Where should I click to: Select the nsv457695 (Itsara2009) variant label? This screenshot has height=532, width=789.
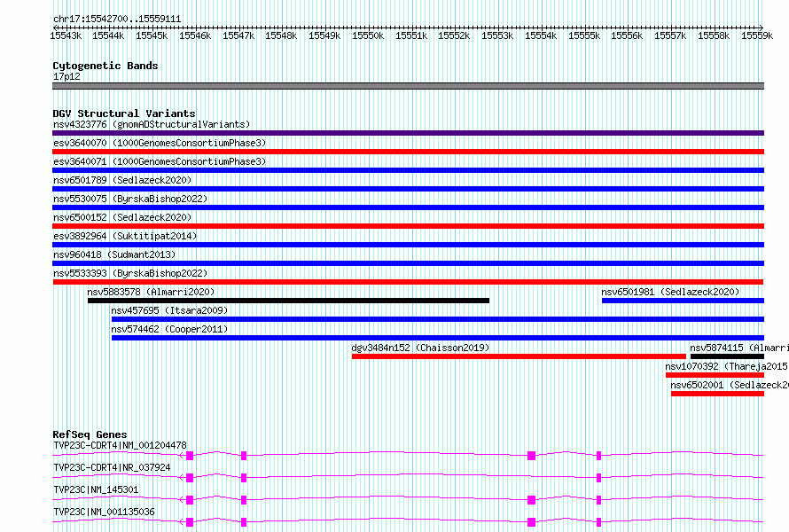click(x=169, y=310)
